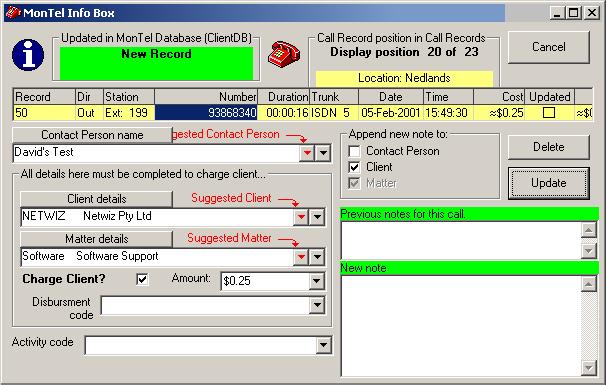The width and height of the screenshot is (606, 385).
Task: Click the 15:49:30 time cell
Action: [448, 113]
